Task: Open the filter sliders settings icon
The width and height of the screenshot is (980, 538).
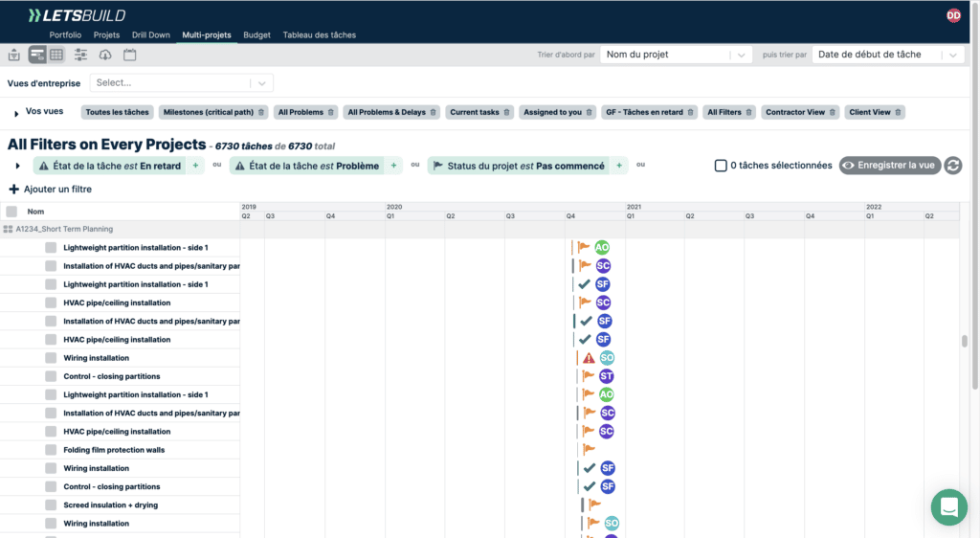Action: [81, 55]
